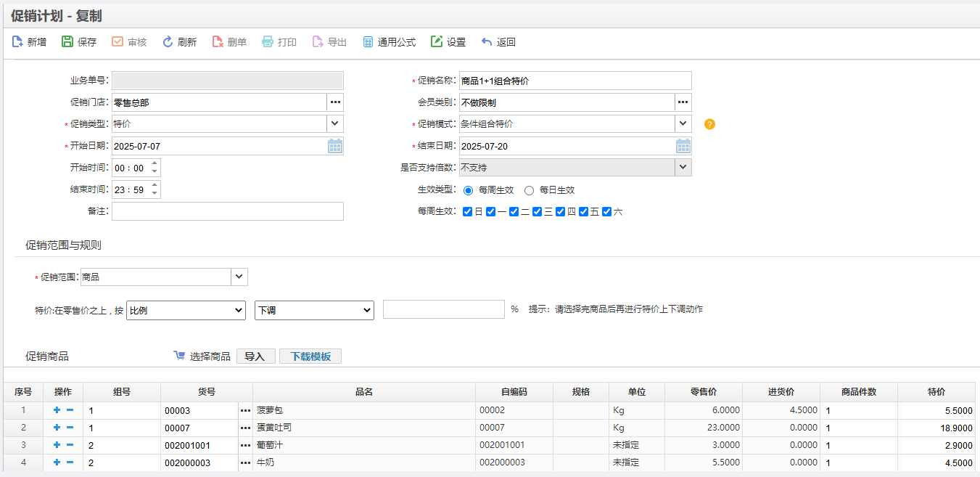Add a row after 葡萄汁 with plus
Screen dimensions: 980x477
tap(57, 445)
